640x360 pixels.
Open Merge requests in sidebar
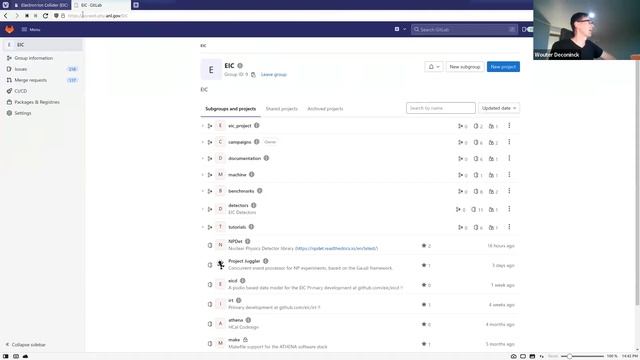[31, 80]
